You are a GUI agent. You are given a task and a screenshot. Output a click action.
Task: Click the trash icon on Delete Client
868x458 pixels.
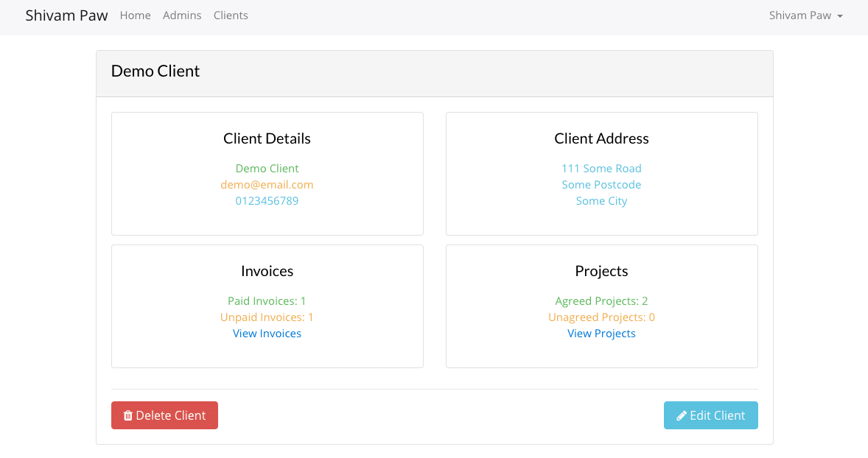click(x=128, y=415)
